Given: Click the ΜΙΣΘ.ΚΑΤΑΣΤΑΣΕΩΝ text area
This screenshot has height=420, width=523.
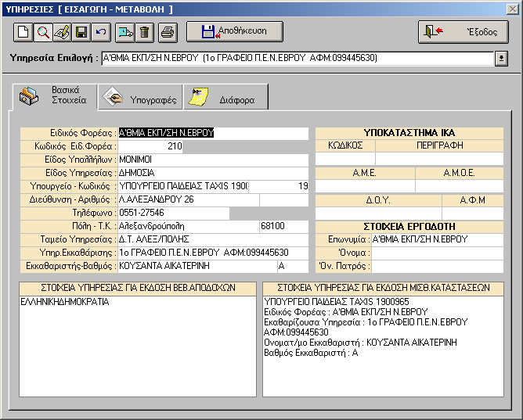Looking at the screenshot, I should click(383, 346).
